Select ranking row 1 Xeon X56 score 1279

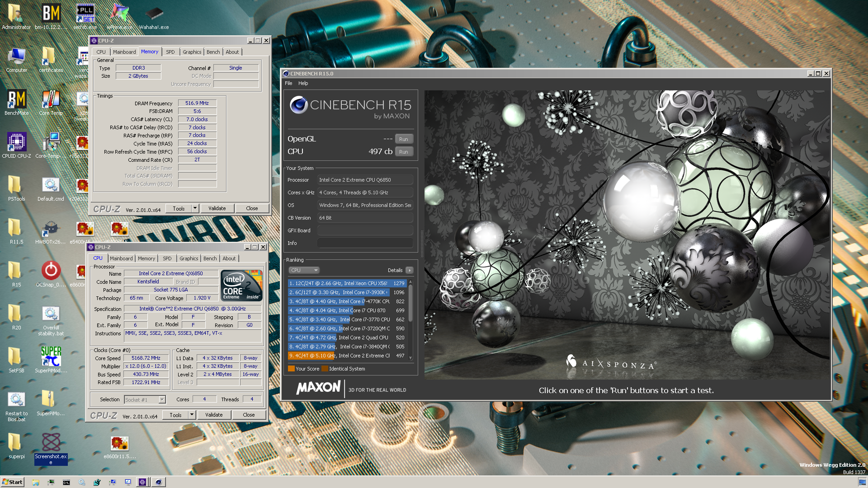click(x=347, y=283)
